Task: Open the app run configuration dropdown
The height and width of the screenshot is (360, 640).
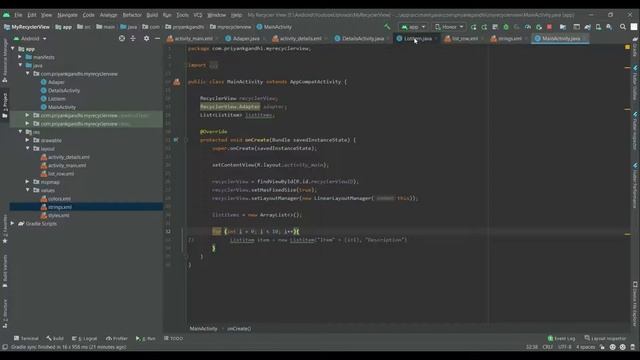Action: point(413,27)
